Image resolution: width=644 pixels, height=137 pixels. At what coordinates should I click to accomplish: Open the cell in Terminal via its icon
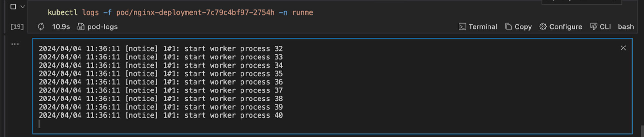(462, 26)
